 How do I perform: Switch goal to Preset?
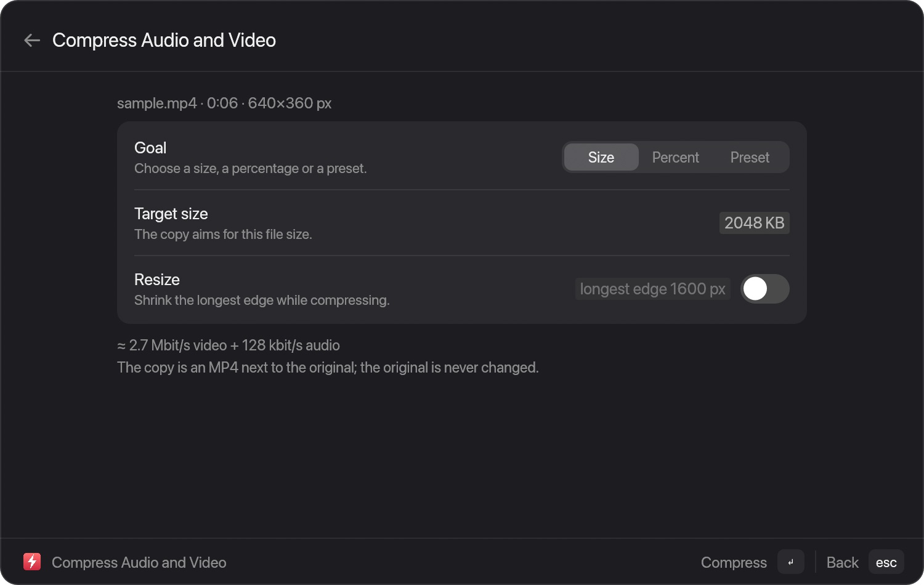pyautogui.click(x=750, y=158)
